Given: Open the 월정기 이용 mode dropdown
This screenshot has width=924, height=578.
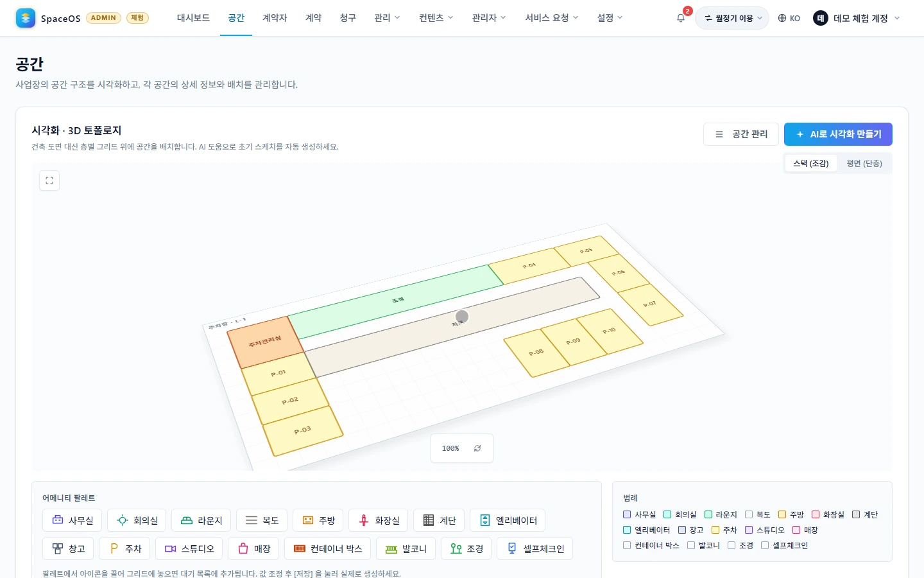Looking at the screenshot, I should [732, 18].
